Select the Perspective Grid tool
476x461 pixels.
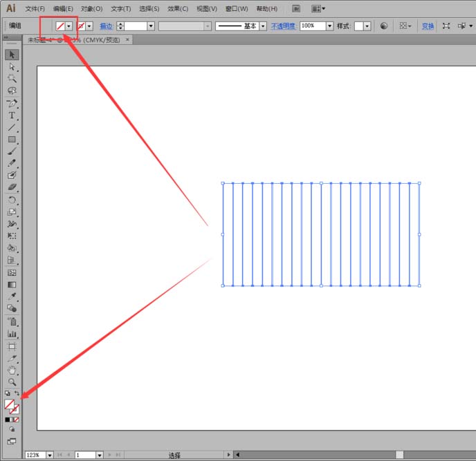12,261
